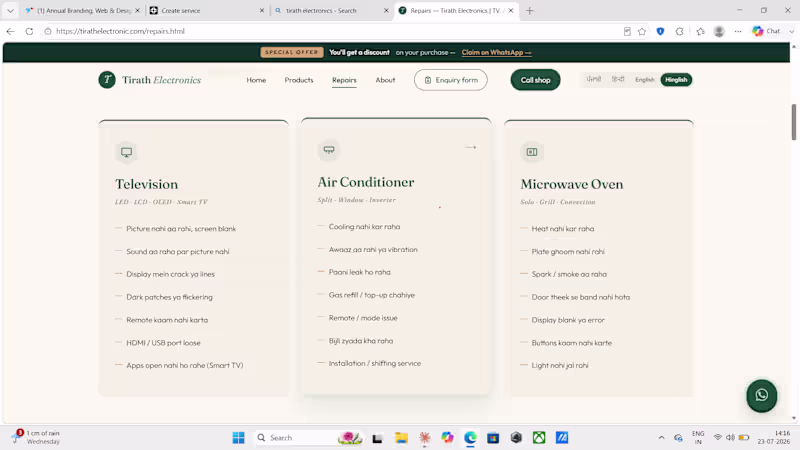800x450 pixels.
Task: Open the Claim on WhatsApp link
Action: click(496, 53)
